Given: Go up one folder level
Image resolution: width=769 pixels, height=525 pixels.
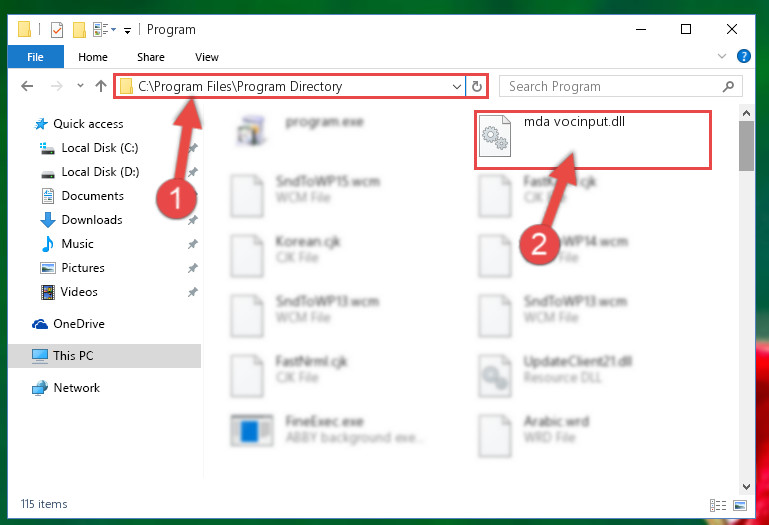Looking at the screenshot, I should pyautogui.click(x=101, y=86).
